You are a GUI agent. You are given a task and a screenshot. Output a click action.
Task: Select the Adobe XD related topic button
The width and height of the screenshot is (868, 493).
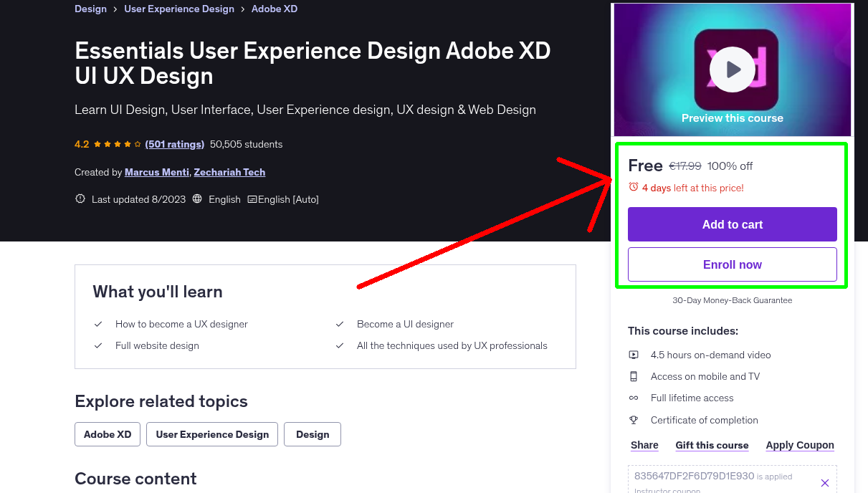pos(107,434)
